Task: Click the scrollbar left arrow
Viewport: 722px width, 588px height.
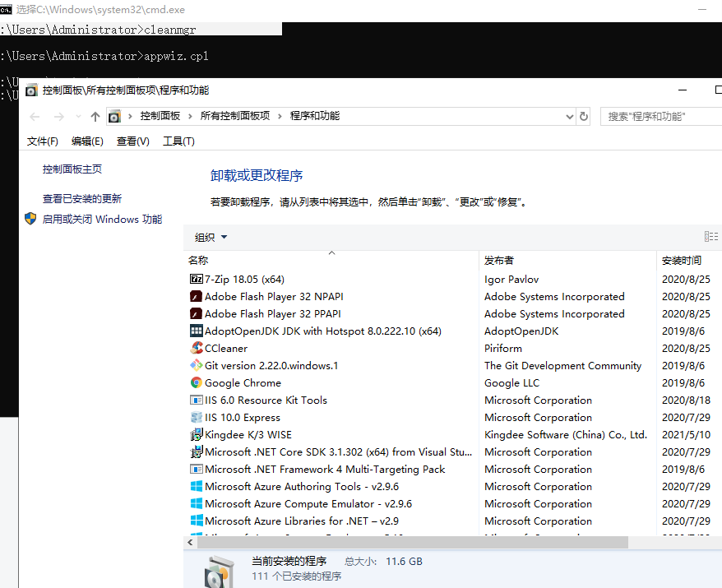Action: [190, 543]
